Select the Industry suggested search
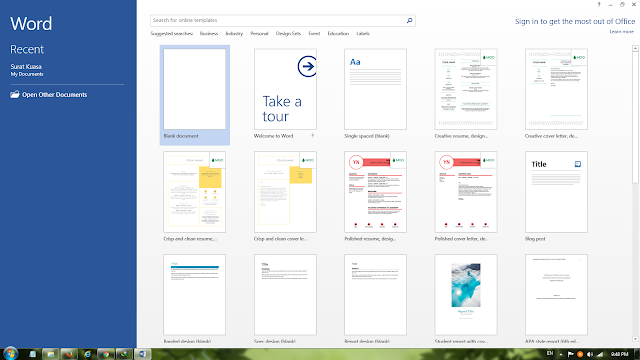640x360 pixels. 234,33
